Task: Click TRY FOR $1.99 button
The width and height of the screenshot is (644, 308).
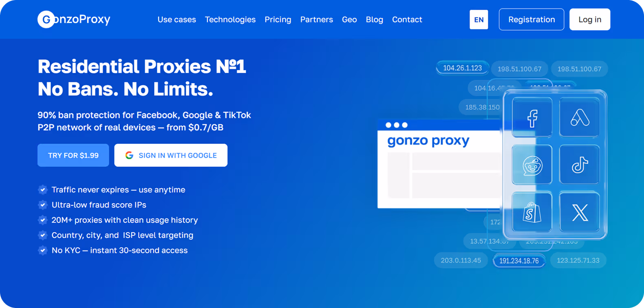Action: [73, 155]
